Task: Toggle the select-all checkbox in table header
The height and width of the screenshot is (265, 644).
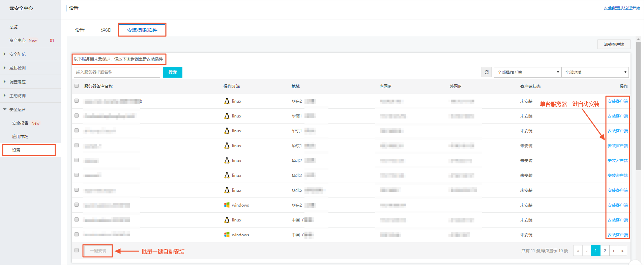Action: coord(77,86)
